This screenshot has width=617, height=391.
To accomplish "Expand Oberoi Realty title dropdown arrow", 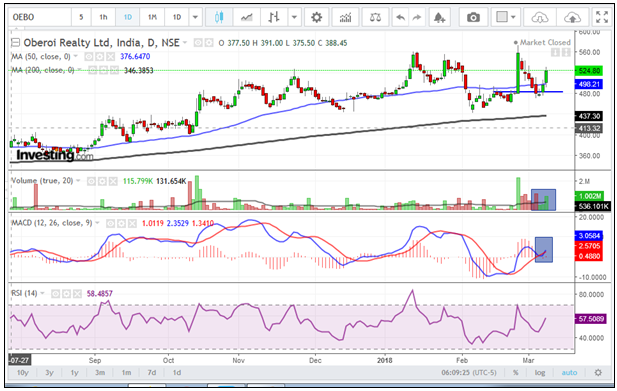I will (185, 42).
